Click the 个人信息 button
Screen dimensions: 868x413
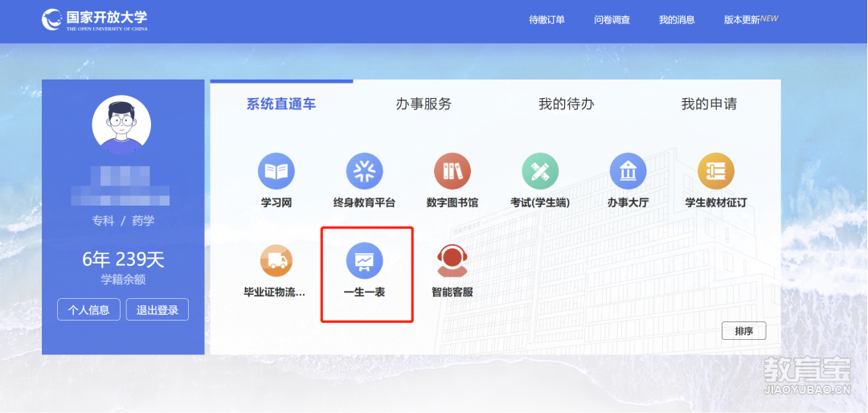88,309
